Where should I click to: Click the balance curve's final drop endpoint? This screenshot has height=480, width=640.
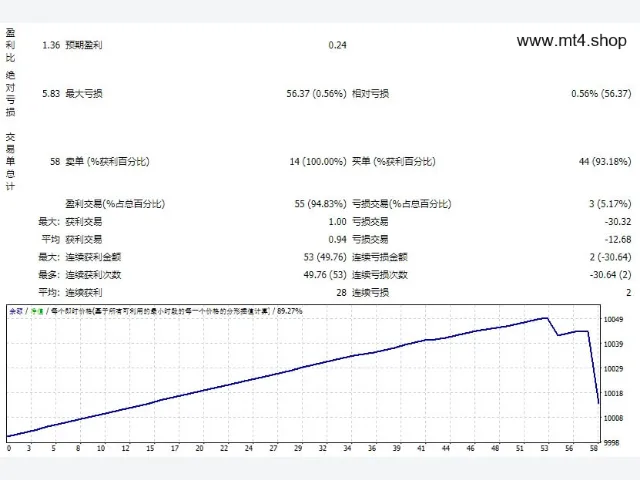pos(598,403)
